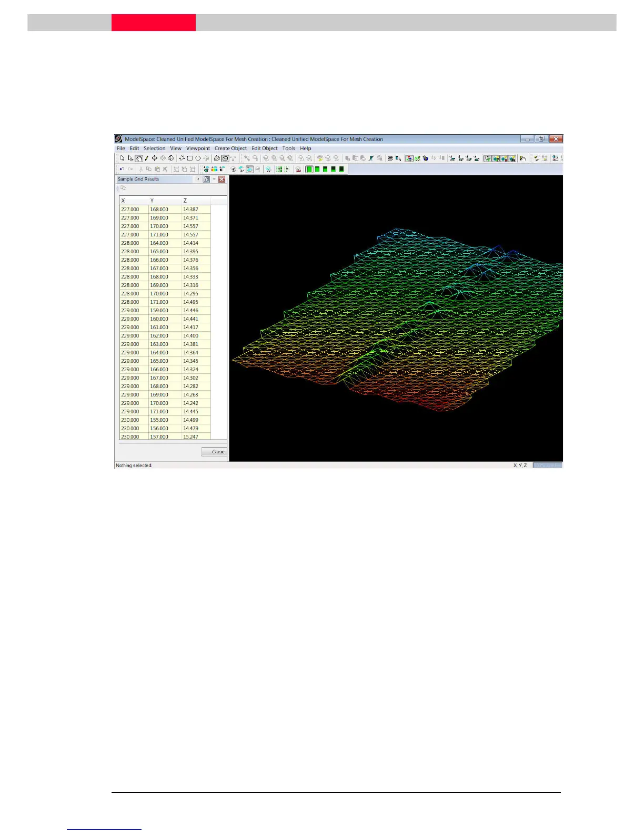This screenshot has width=644, height=834.
Task: Open the Viewpoint menu
Action: click(x=198, y=148)
